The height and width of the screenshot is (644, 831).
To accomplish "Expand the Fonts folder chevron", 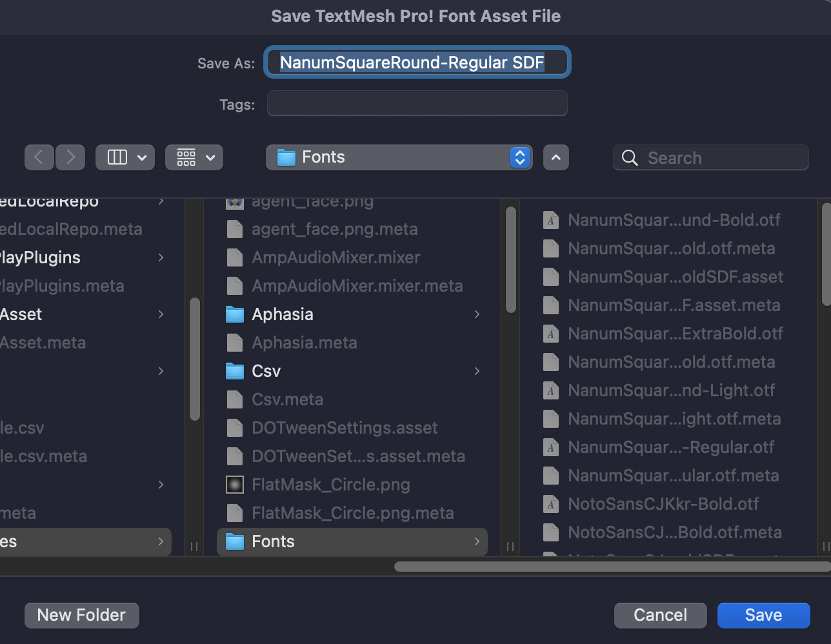I will pyautogui.click(x=477, y=541).
